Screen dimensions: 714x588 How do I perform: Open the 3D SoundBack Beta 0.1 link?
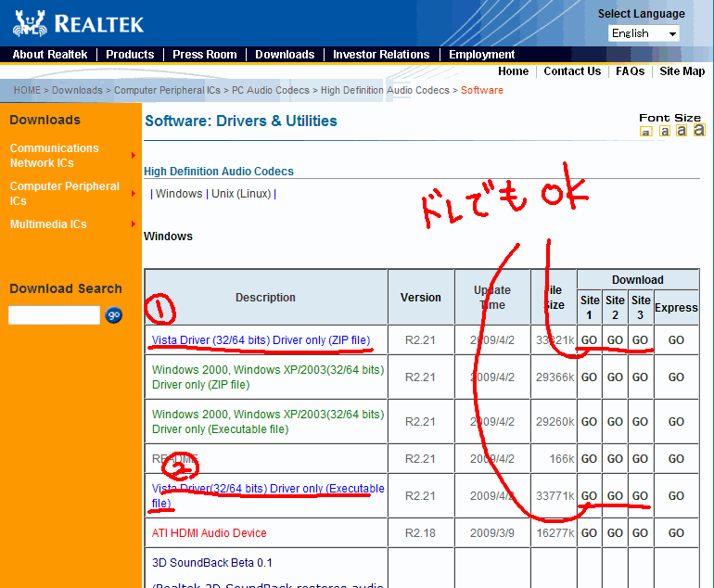click(211, 563)
